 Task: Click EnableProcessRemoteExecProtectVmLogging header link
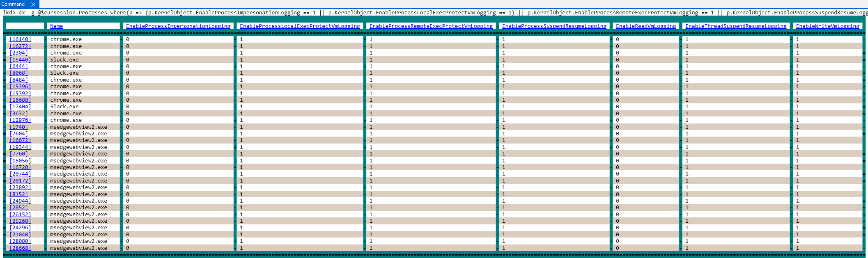(431, 26)
